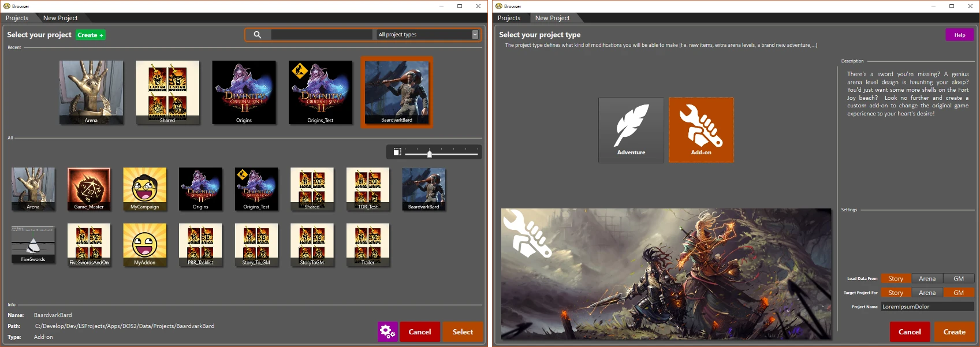
Task: Select the Story_To_GM project
Action: coord(256,245)
